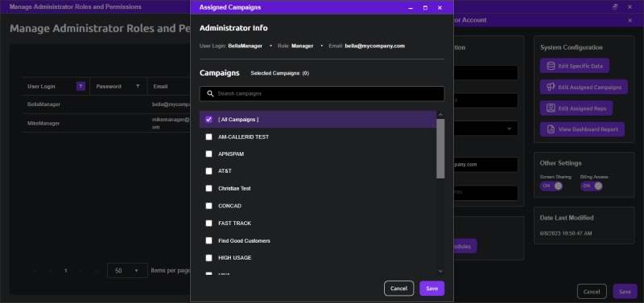
Task: Click the campaign list scroll down arrow
Action: 440,271
